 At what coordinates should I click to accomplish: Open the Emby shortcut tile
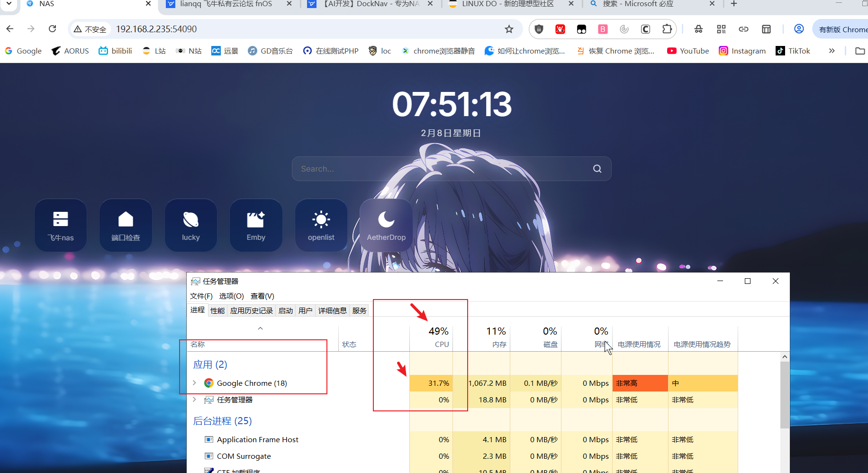coord(256,225)
